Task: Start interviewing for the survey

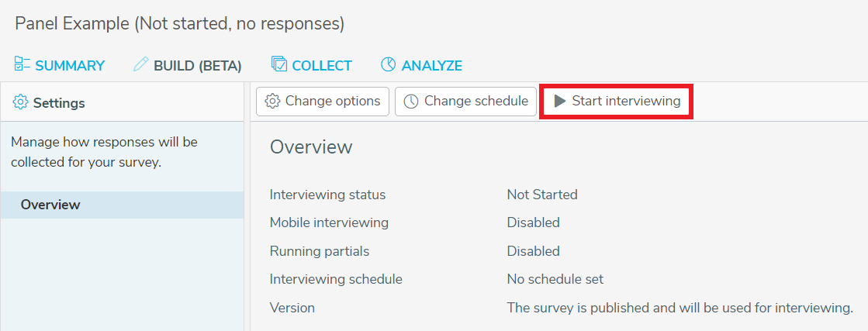Action: coord(616,102)
